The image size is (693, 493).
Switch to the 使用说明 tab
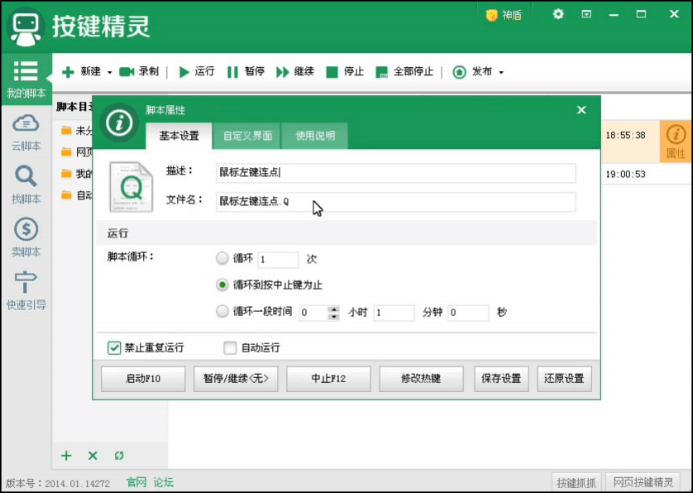pos(315,136)
